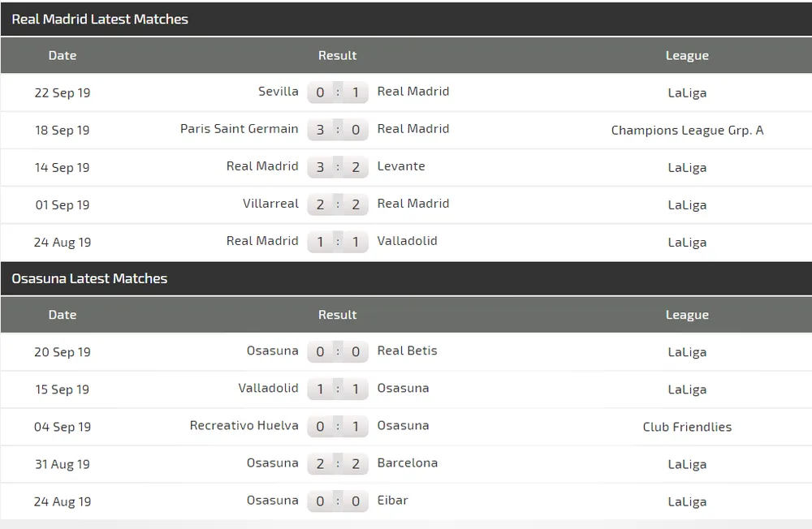Select the Real Madrid Latest Matches header
This screenshot has width=812, height=529.
point(100,19)
